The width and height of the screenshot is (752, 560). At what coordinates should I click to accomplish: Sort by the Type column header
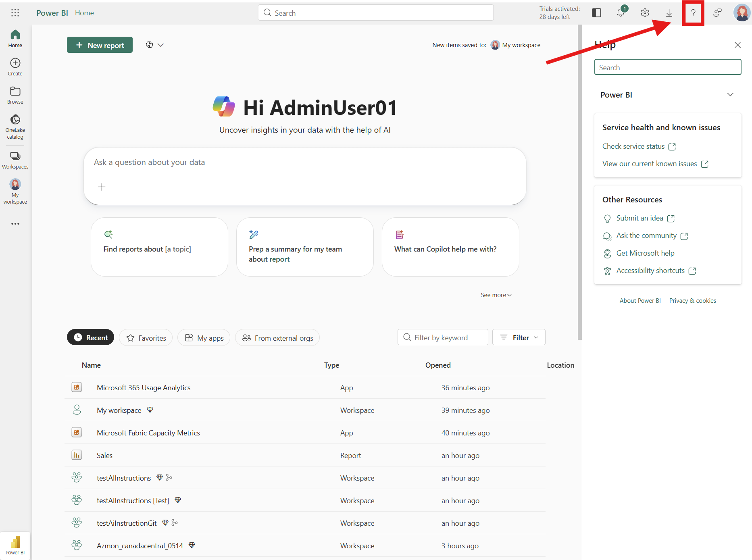(x=331, y=365)
